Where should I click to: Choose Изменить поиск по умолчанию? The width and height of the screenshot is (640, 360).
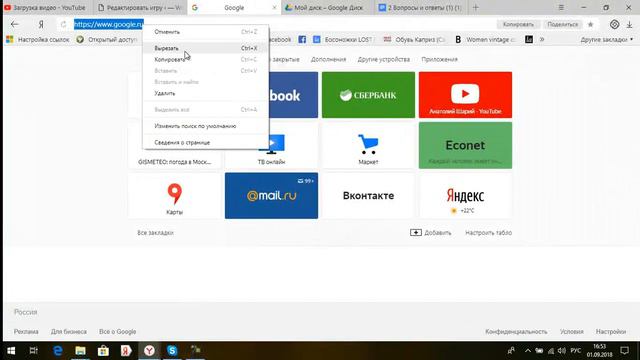206,126
